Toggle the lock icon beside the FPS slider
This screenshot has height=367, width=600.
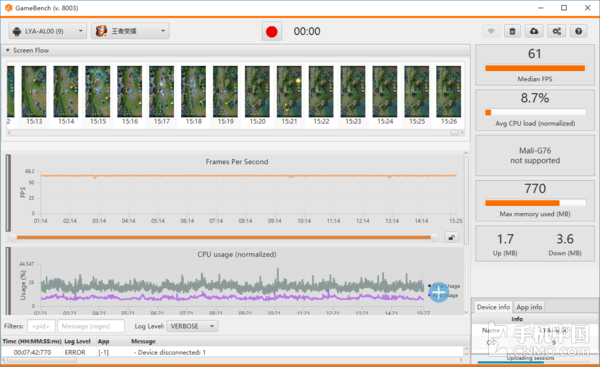(452, 237)
